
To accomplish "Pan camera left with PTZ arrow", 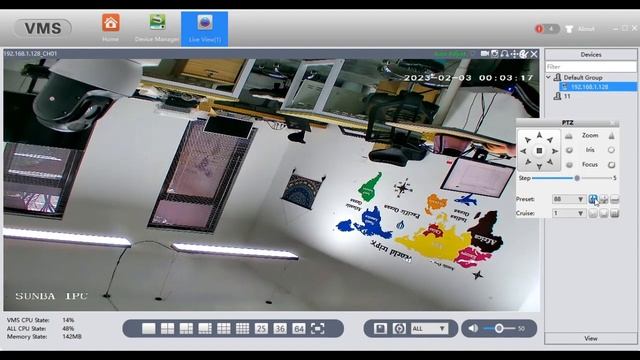I will click(x=524, y=151).
